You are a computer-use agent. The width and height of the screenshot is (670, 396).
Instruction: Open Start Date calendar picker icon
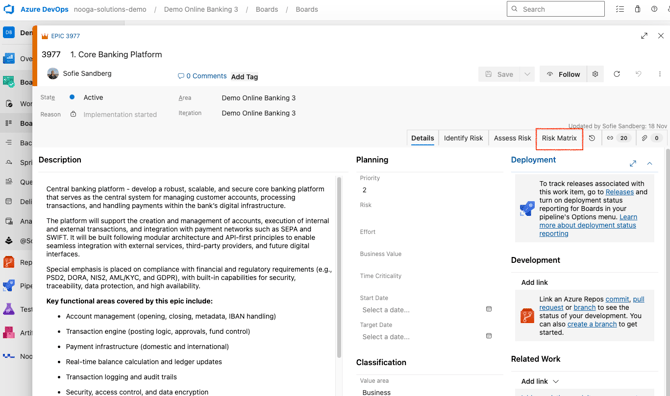pyautogui.click(x=489, y=309)
